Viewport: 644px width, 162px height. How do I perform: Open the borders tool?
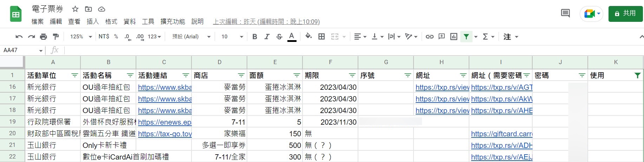321,37
